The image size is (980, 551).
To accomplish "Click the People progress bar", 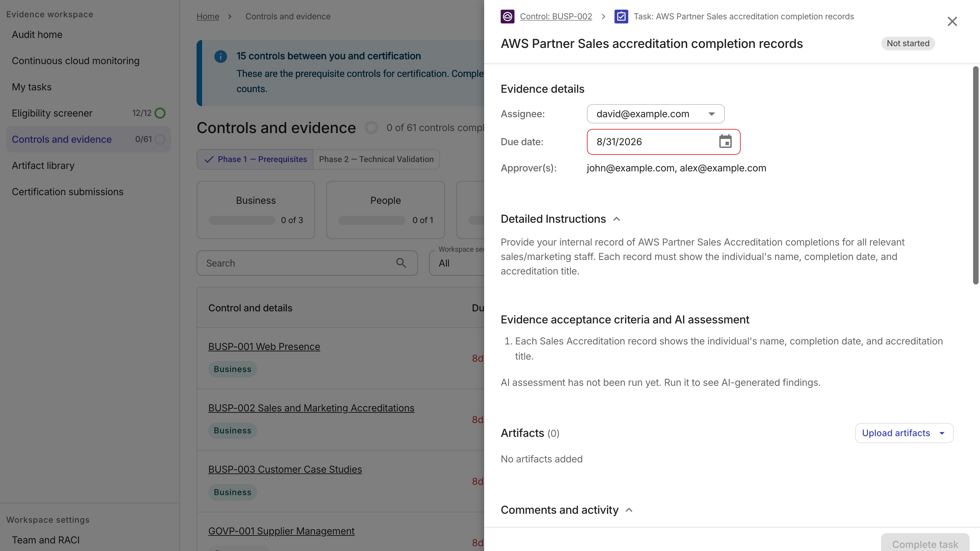I will point(372,220).
